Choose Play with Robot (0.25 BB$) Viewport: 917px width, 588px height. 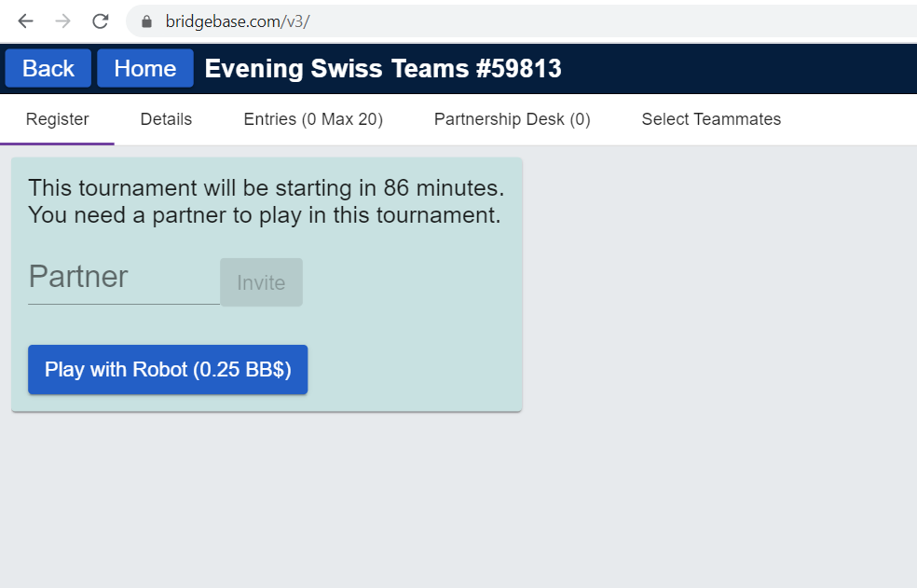coord(168,370)
